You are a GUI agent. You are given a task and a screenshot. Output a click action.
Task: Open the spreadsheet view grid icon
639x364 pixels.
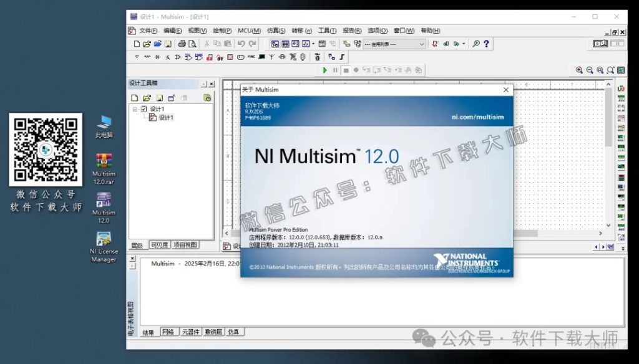pos(285,44)
